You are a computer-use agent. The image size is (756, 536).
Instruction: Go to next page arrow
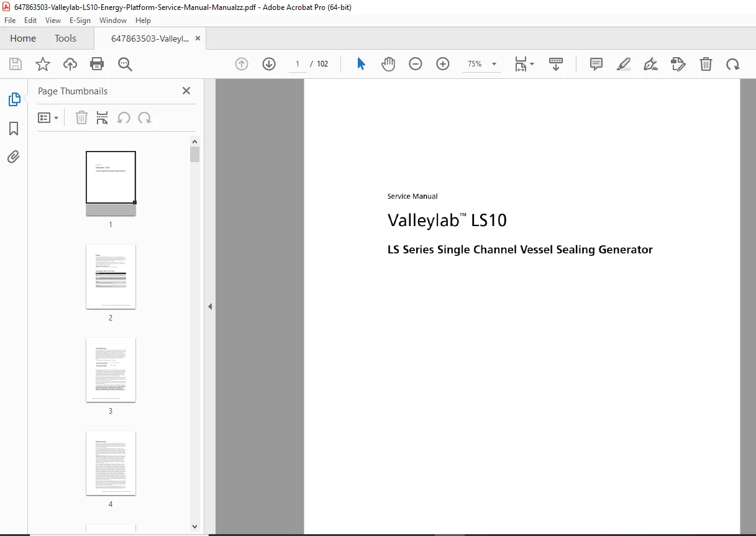(x=269, y=64)
